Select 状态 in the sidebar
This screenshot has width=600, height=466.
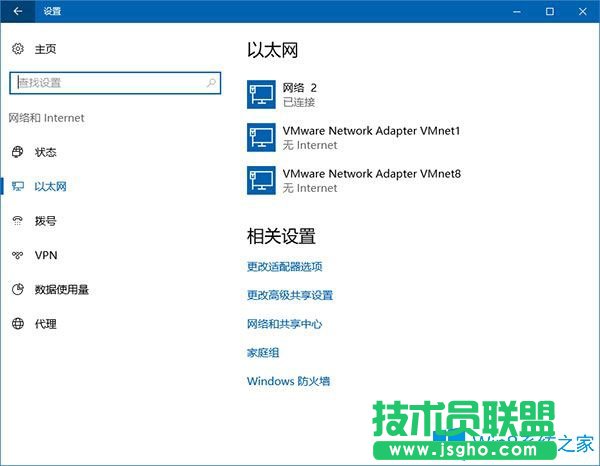(46, 152)
